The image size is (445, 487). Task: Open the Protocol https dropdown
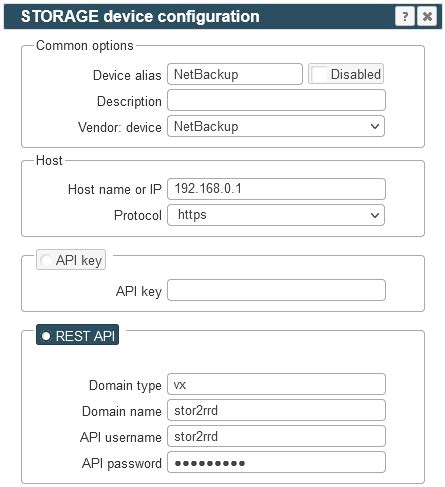coord(276,215)
